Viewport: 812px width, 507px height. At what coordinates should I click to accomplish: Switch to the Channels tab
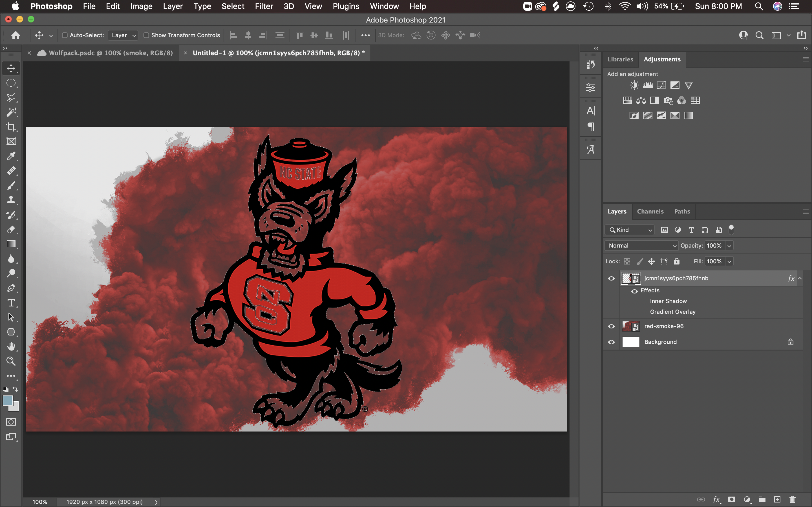[x=651, y=211]
